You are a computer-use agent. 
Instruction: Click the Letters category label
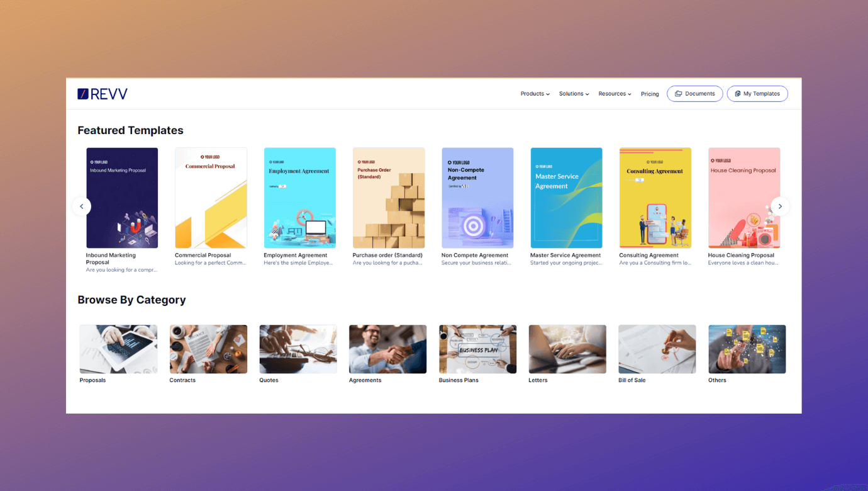click(x=538, y=380)
